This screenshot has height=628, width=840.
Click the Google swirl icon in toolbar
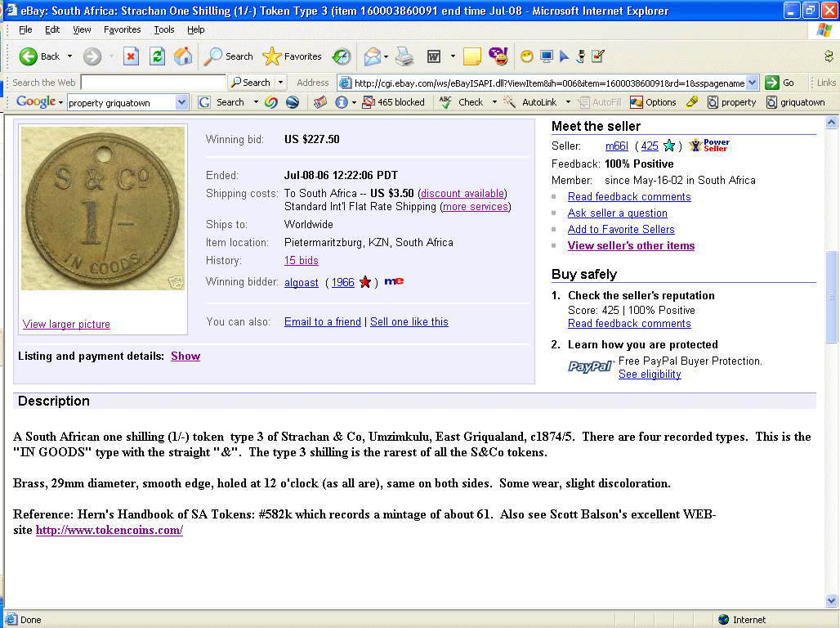click(271, 102)
